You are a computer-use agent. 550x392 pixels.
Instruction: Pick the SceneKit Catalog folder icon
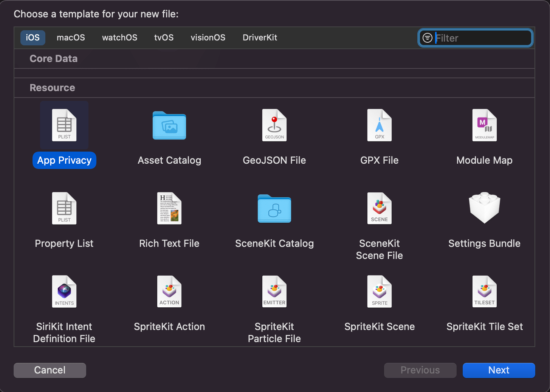[x=274, y=209]
